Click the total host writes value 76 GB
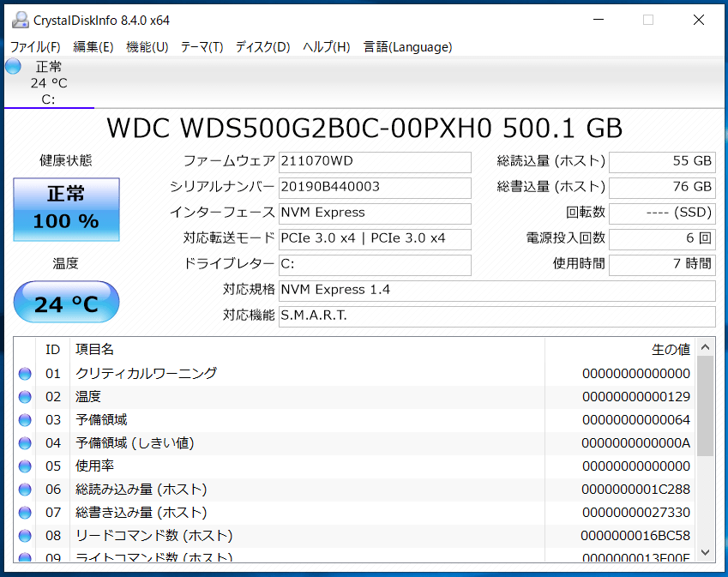The width and height of the screenshot is (728, 577). (x=662, y=188)
